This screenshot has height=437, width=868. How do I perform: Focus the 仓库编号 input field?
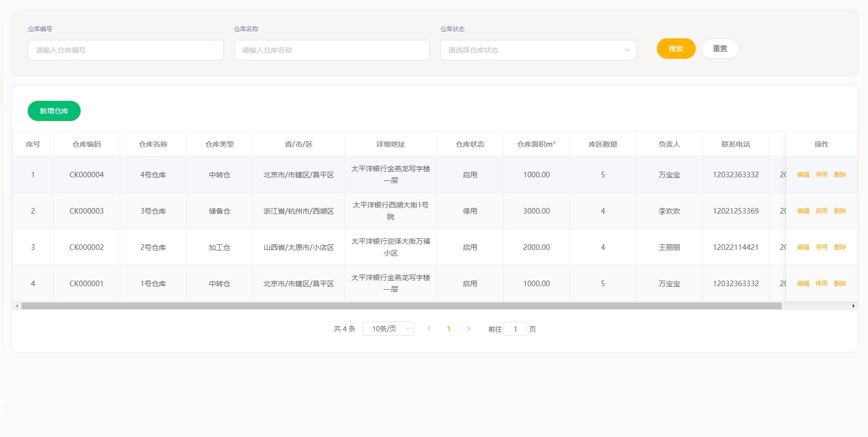(126, 50)
